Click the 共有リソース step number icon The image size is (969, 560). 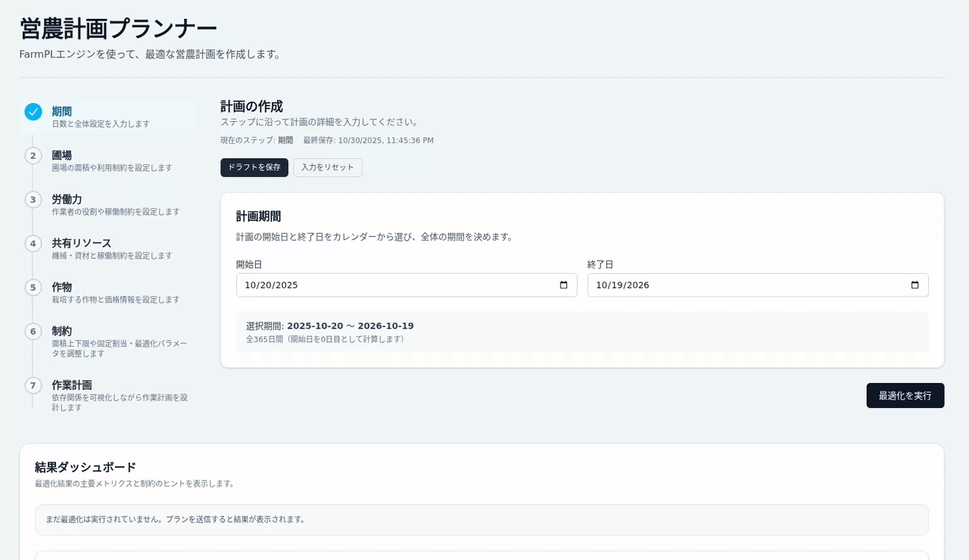click(33, 243)
